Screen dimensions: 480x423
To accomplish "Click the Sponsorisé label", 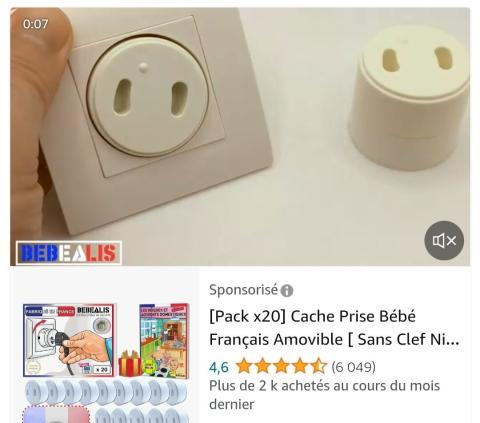I will [x=243, y=290].
